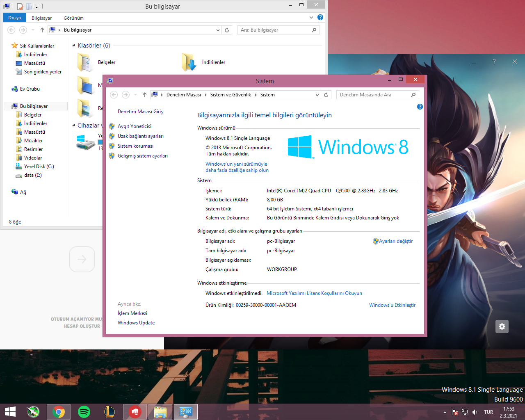Select Resimler in navigation tree
525x420 pixels.
click(x=29, y=149)
